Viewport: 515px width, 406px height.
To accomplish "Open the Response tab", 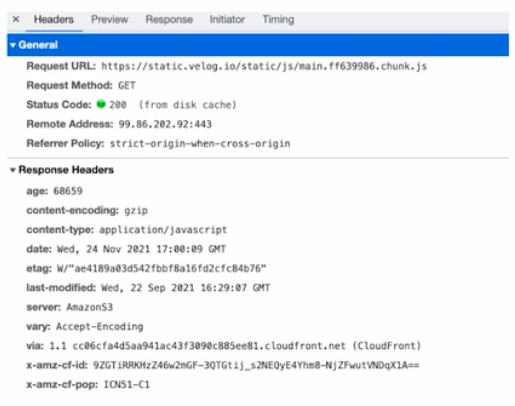I will (x=169, y=19).
